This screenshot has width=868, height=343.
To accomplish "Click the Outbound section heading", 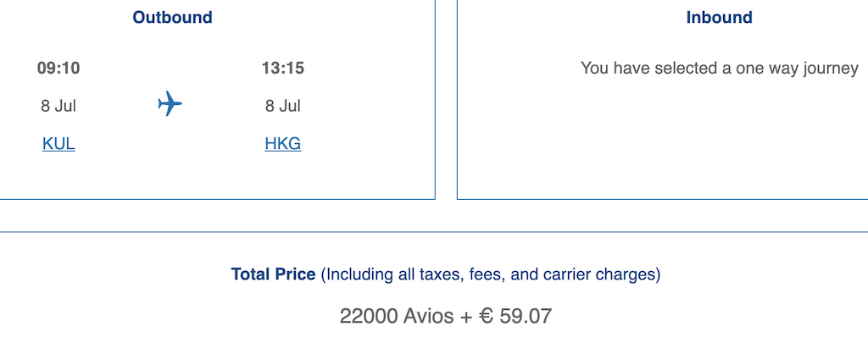I will pyautogui.click(x=172, y=18).
